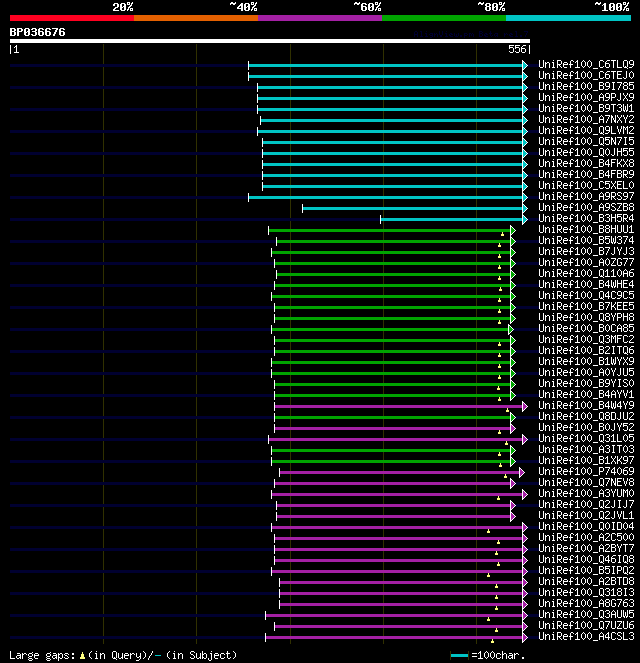The image size is (640, 663).
Task: Click the cyan arrowhead of UniRef100_A9RS97 alignment
Action: click(525, 197)
